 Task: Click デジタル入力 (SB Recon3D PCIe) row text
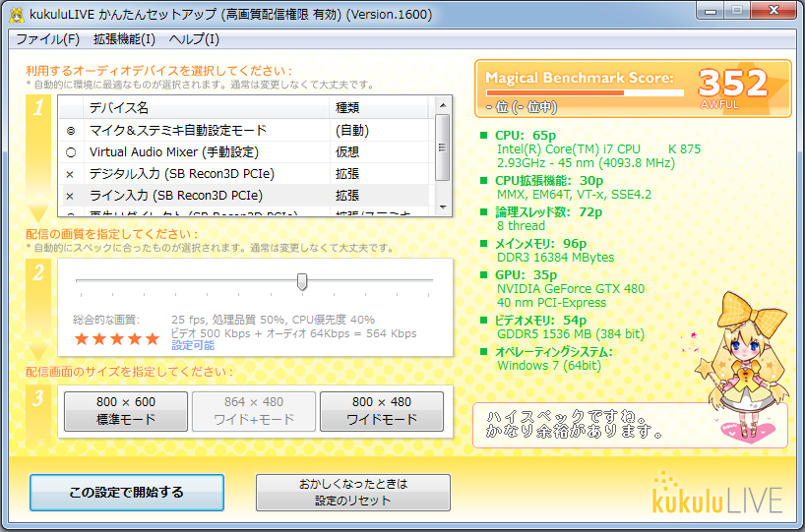point(182,174)
